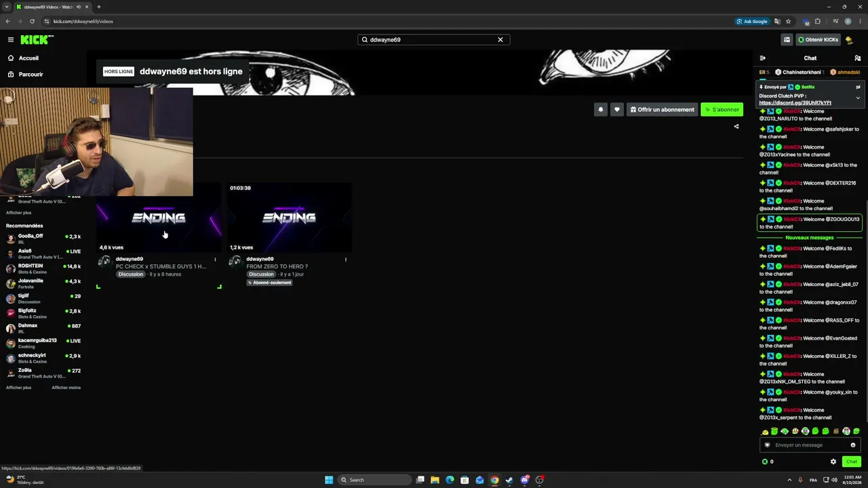The width and height of the screenshot is (868, 488).
Task: Open the Discord invite link
Action: click(x=795, y=103)
